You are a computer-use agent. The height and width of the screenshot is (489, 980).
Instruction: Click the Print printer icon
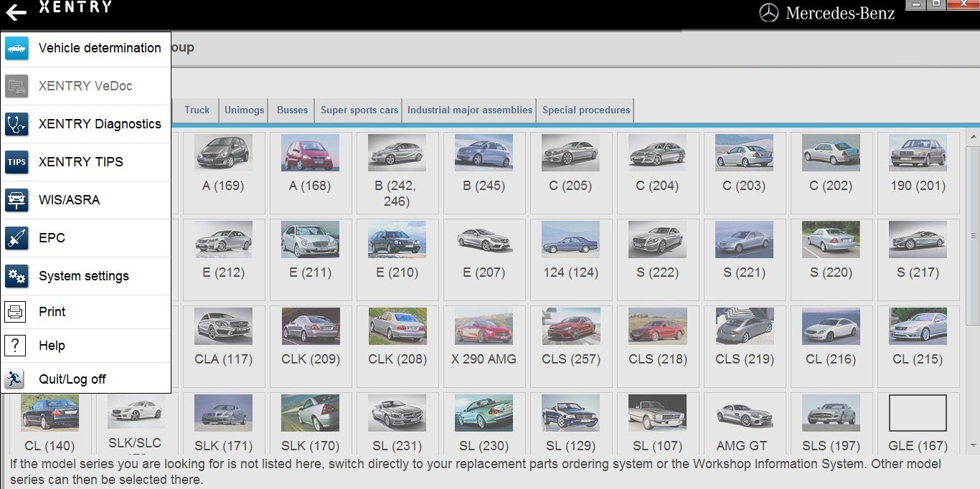click(16, 312)
